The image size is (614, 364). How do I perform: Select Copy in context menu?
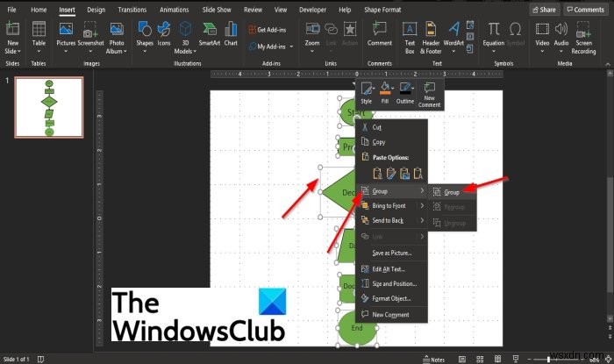tap(391, 142)
